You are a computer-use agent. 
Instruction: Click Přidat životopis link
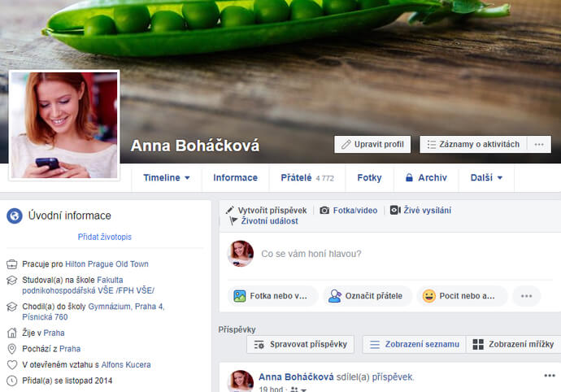tap(104, 237)
